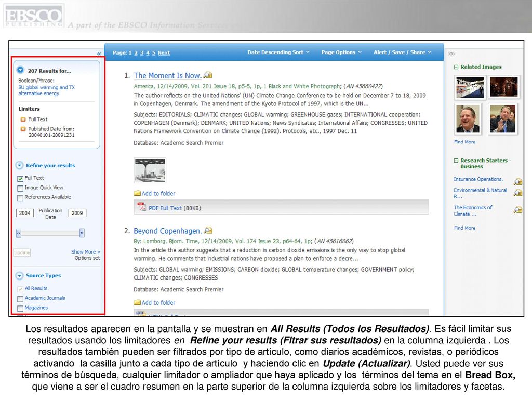
Task: Enable the Image Quick View checkbox
Action: (20, 188)
